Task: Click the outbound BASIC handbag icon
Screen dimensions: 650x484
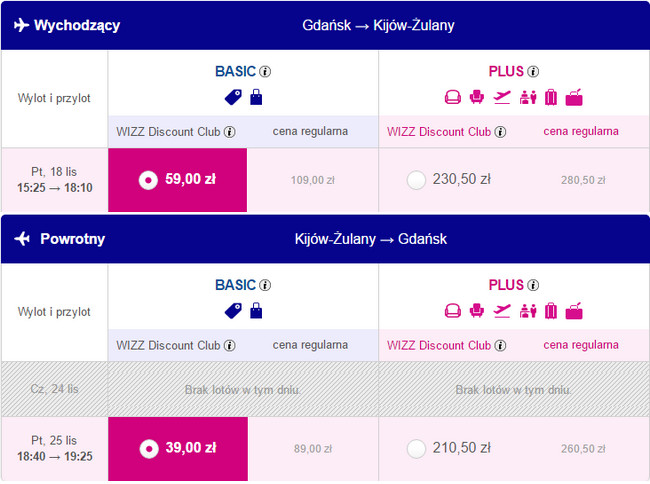Action: point(255,97)
